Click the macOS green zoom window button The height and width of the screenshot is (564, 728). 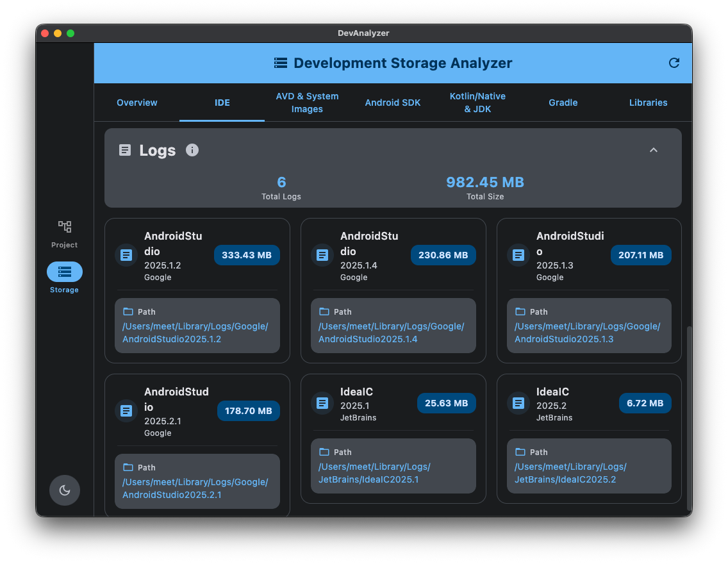(70, 33)
